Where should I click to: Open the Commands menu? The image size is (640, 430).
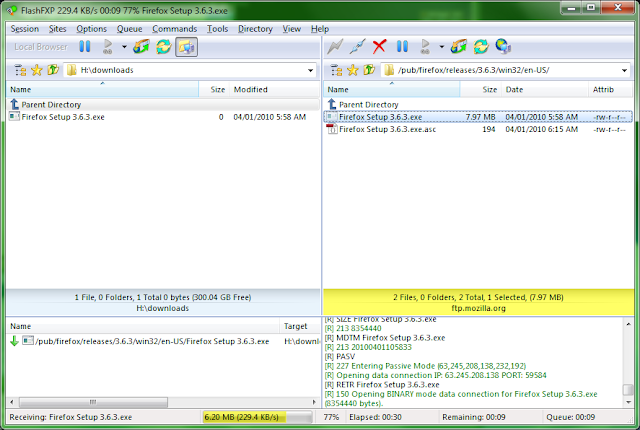(x=175, y=29)
